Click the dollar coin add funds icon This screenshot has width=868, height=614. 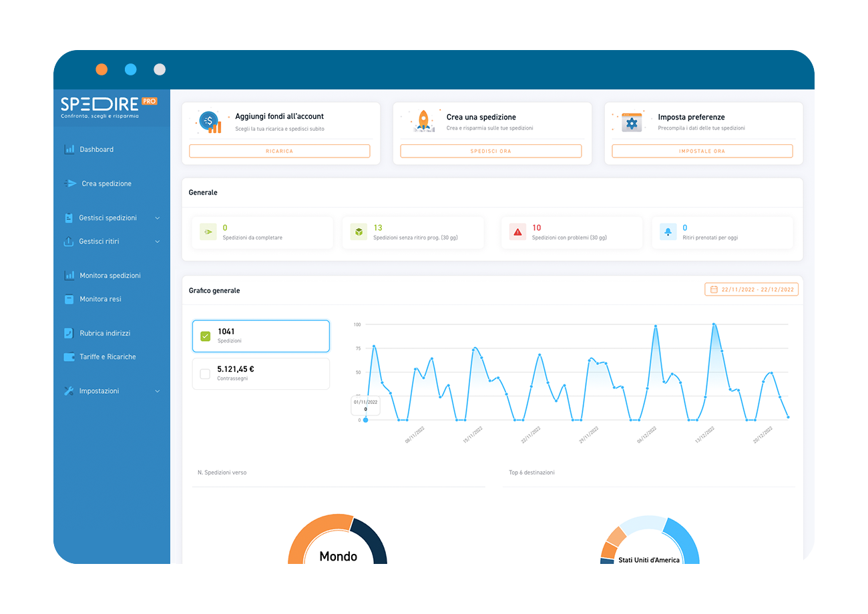click(210, 122)
